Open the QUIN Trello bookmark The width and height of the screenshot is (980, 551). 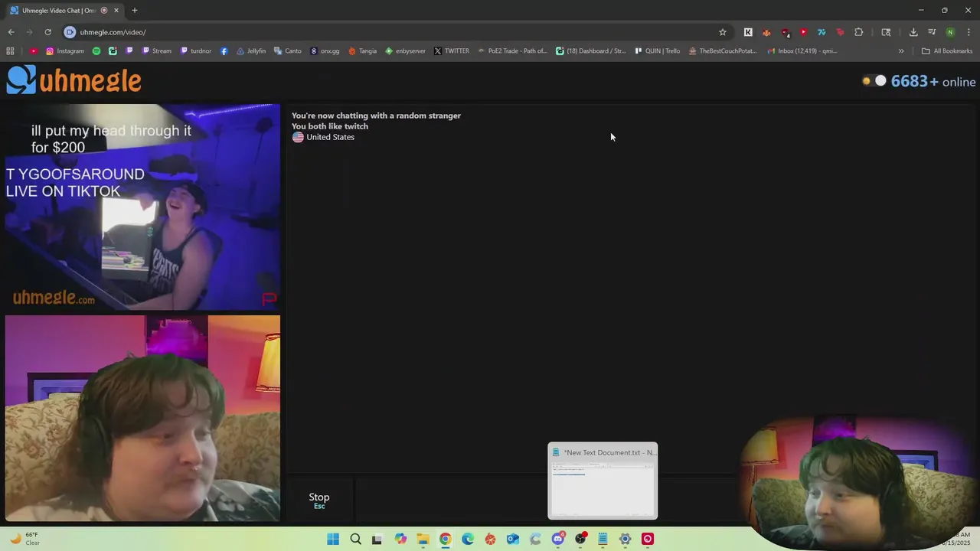(657, 51)
